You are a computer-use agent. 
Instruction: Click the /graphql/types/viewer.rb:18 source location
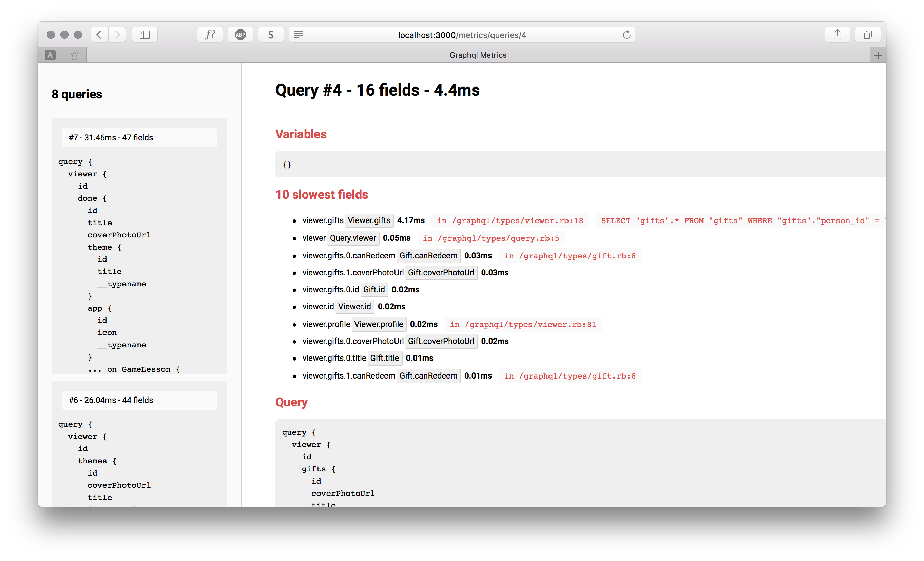pos(510,221)
